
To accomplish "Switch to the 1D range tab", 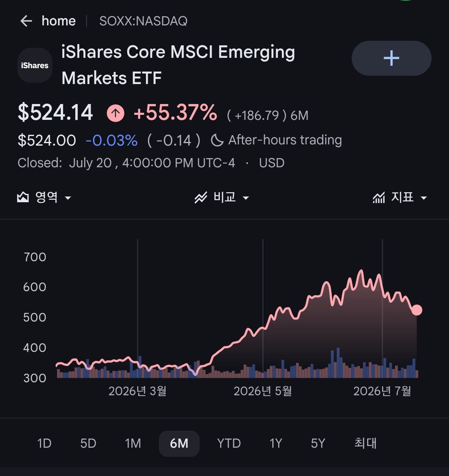I will click(44, 444).
